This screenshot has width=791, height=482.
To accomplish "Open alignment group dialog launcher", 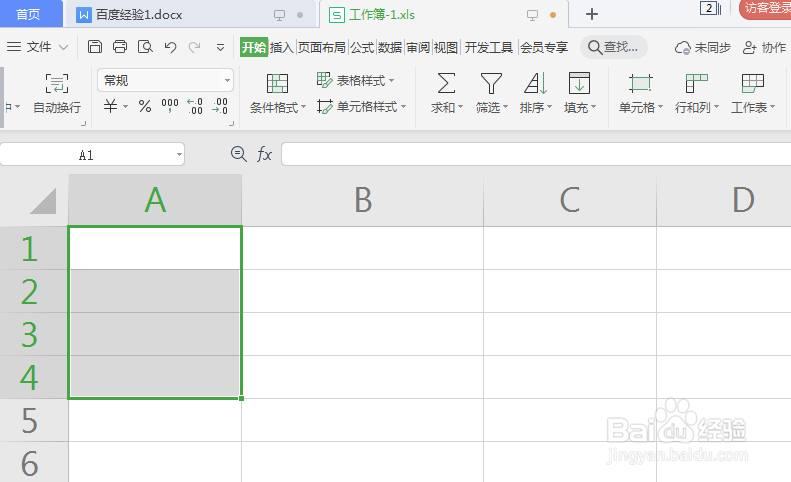I will click(84, 123).
